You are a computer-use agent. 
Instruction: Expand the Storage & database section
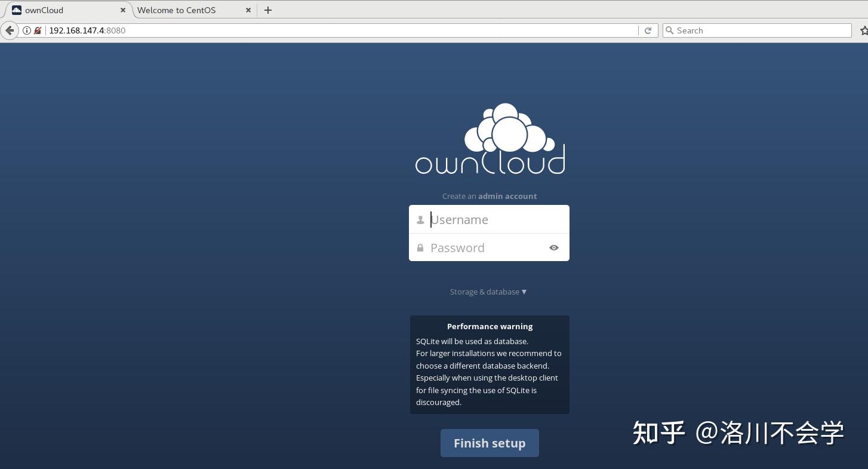[x=488, y=292]
